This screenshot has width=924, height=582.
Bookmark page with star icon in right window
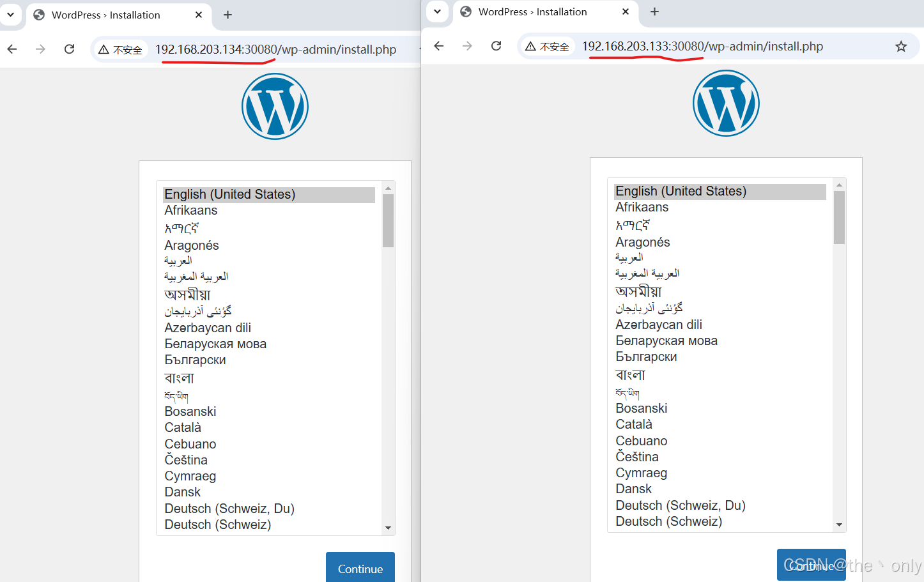[x=901, y=46]
